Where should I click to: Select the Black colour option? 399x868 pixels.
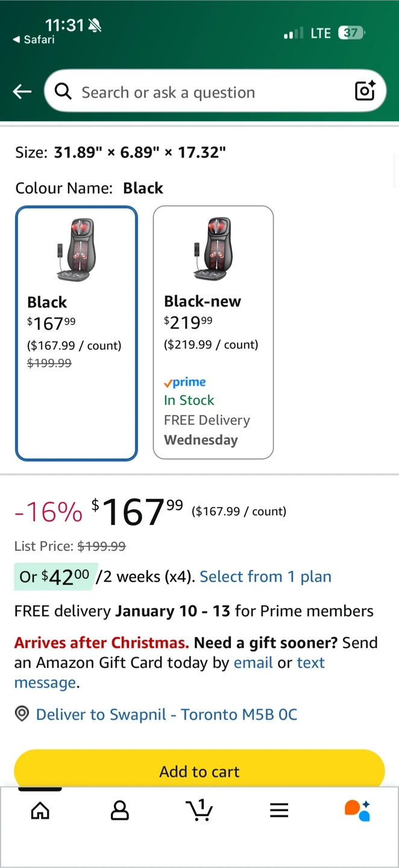(77, 333)
